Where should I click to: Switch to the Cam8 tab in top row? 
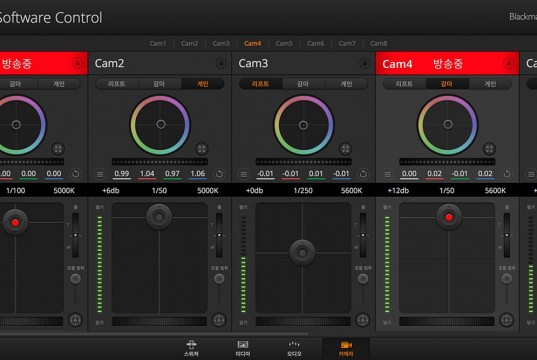click(x=378, y=44)
